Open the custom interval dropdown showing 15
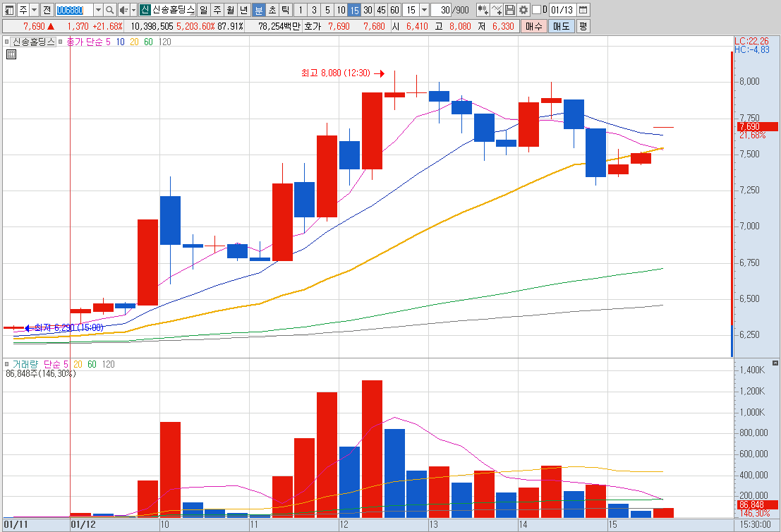Viewport: 781px width, 532px height. click(x=424, y=10)
